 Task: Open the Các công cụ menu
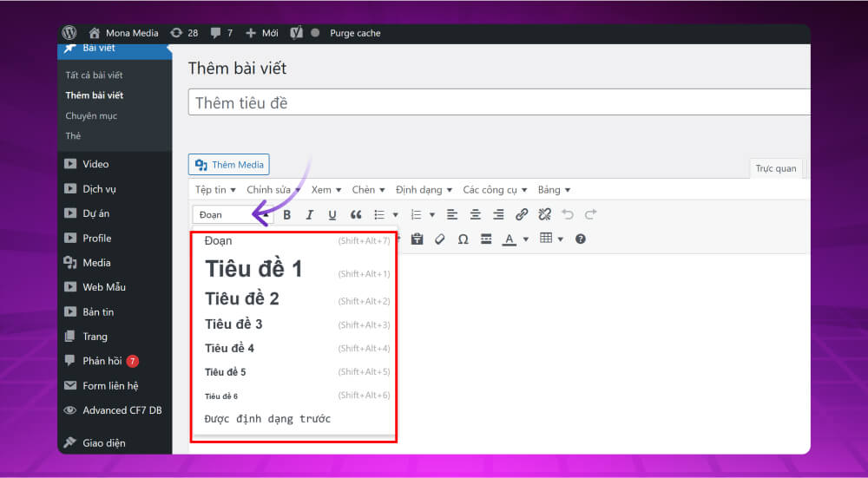pyautogui.click(x=496, y=190)
